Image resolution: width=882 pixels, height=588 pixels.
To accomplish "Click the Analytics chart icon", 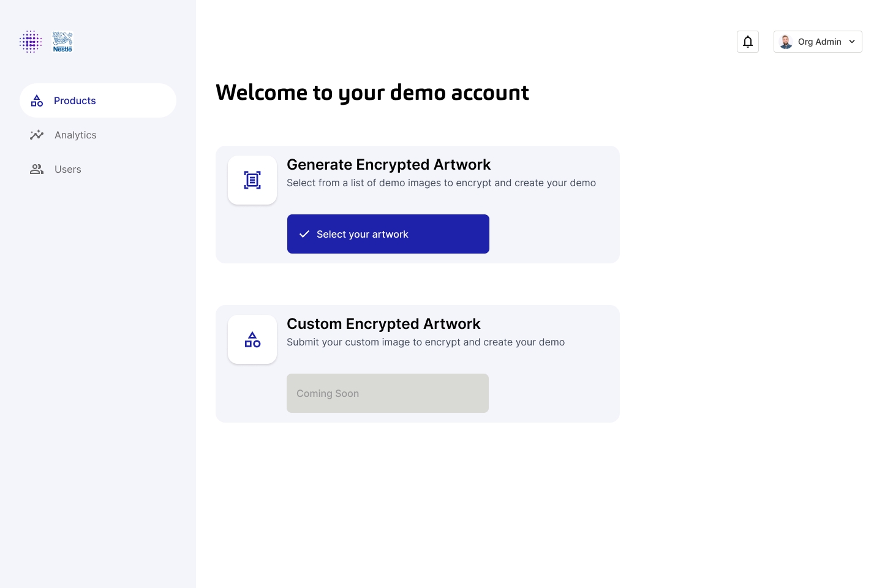I will pos(37,135).
